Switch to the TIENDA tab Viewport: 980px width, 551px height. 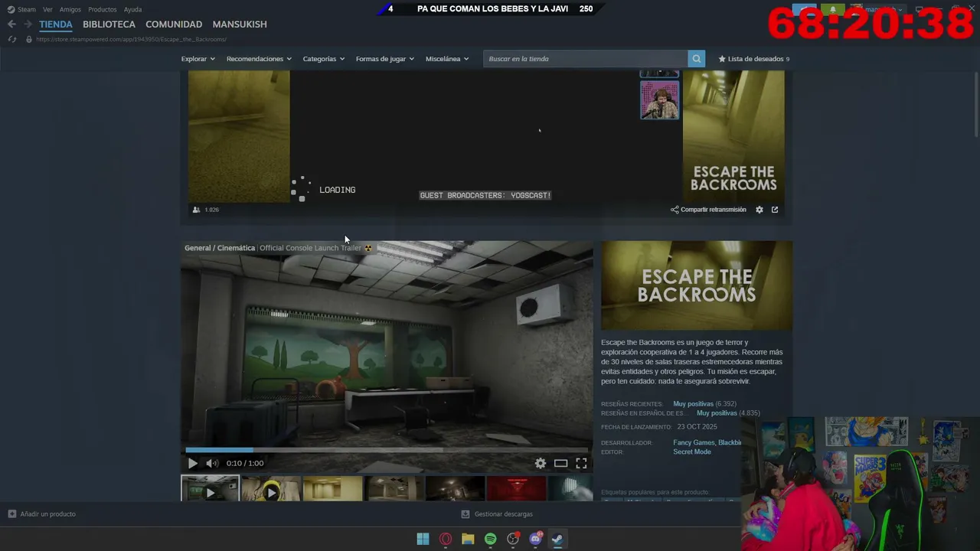(56, 24)
